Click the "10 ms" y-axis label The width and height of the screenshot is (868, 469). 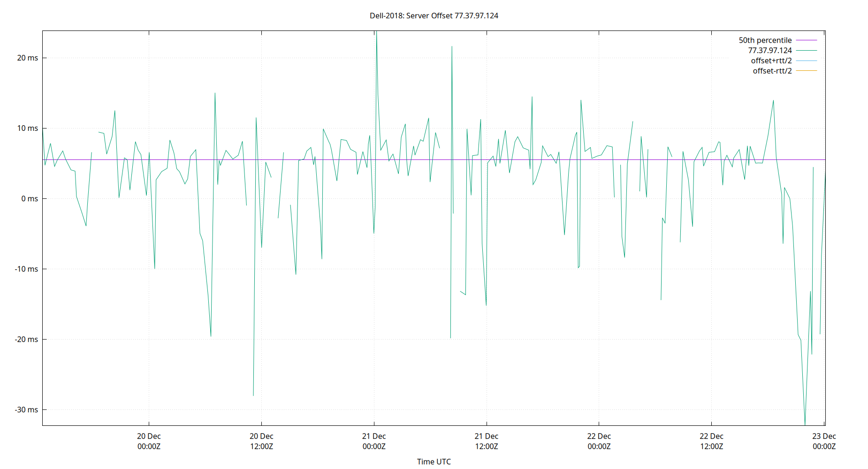(x=28, y=127)
